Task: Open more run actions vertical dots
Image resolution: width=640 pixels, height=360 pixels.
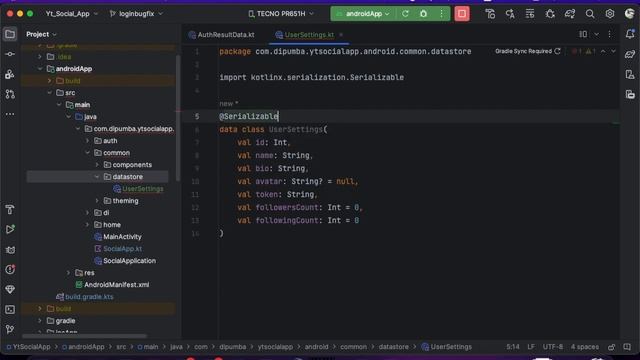Action: [x=441, y=14]
